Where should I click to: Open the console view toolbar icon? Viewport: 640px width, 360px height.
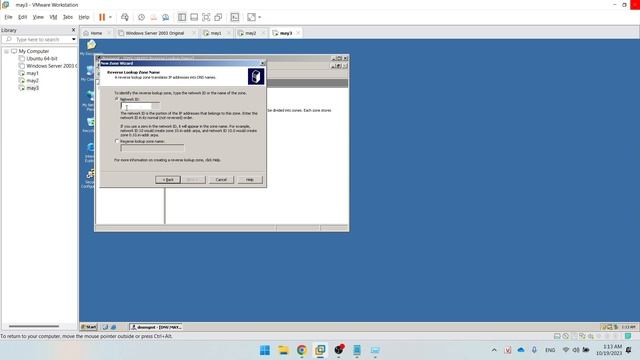coord(235,17)
